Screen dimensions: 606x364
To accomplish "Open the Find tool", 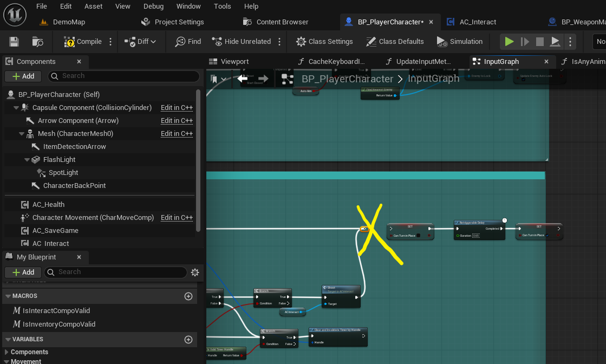I will coord(188,41).
